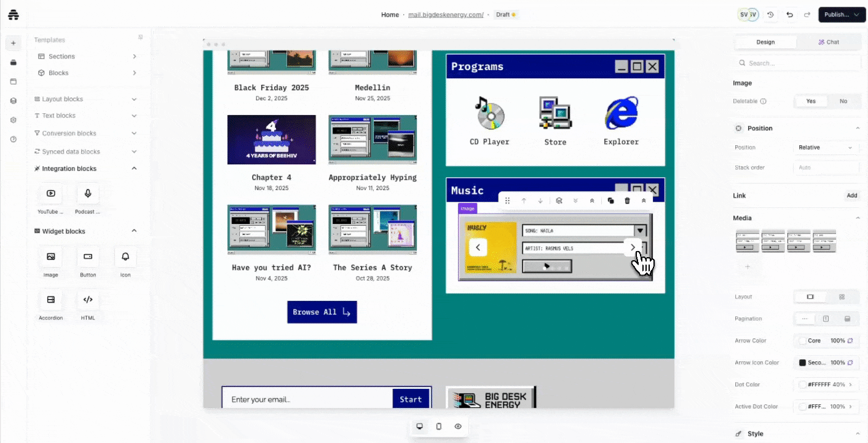Choose the third pagination style option
The width and height of the screenshot is (868, 443).
(x=847, y=319)
